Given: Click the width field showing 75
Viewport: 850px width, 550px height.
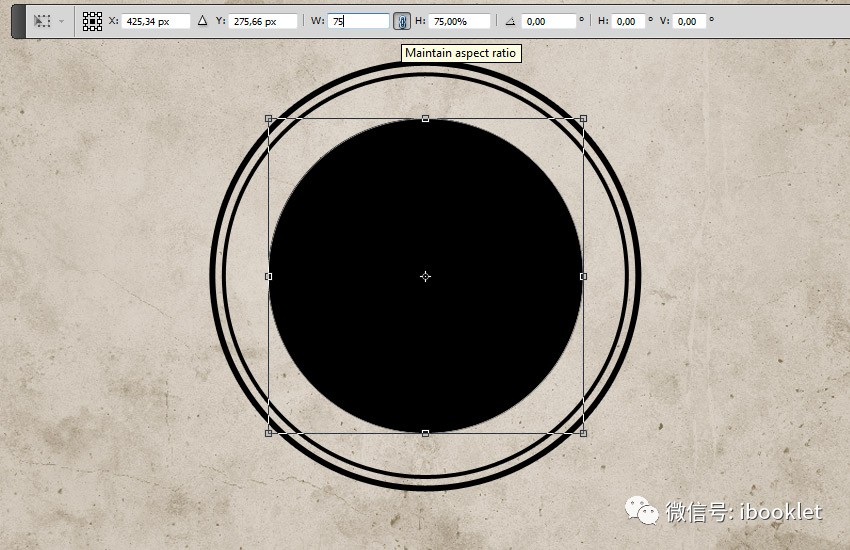Looking at the screenshot, I should (x=358, y=21).
